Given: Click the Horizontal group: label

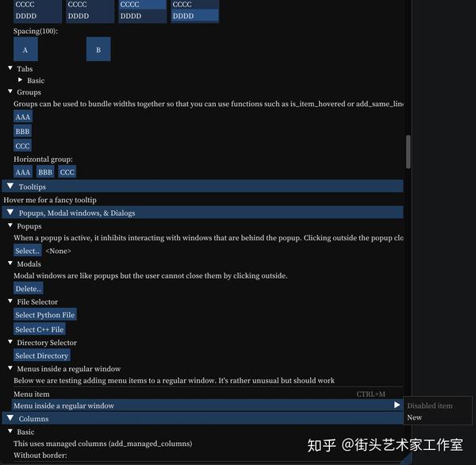Looking at the screenshot, I should (x=43, y=159).
